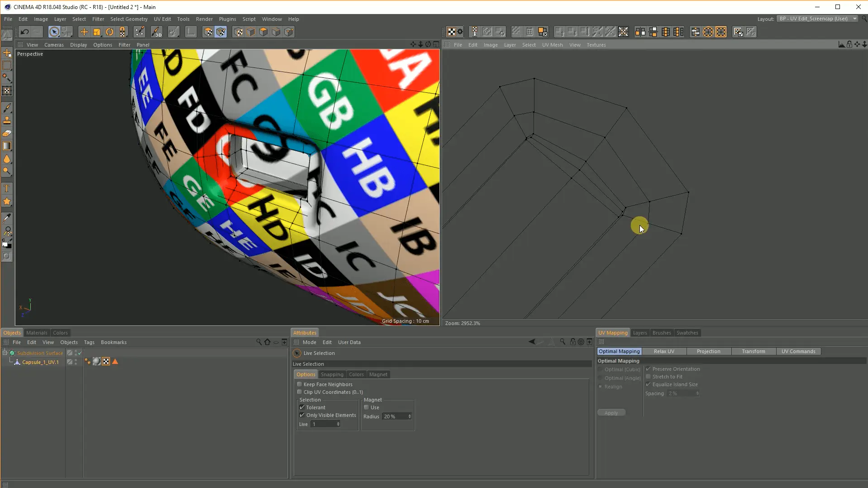This screenshot has height=488, width=868.
Task: Select the Live Selection tool icon
Action: tap(54, 32)
